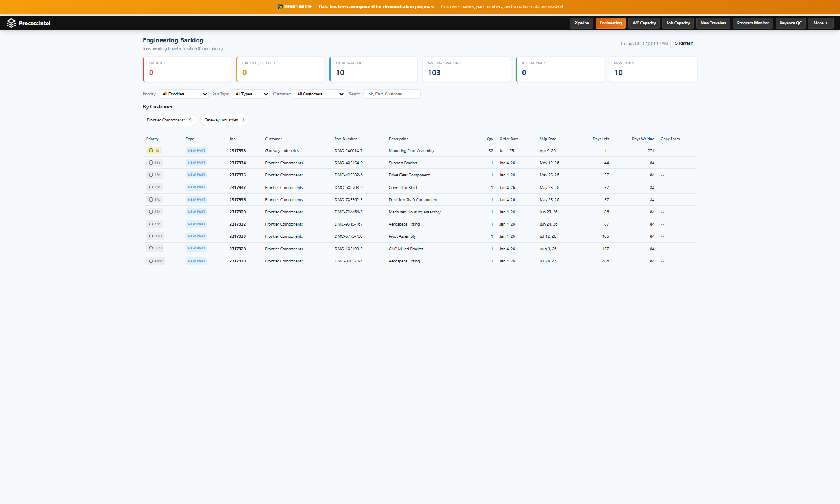Switch to the Pipeline tab

(581, 23)
